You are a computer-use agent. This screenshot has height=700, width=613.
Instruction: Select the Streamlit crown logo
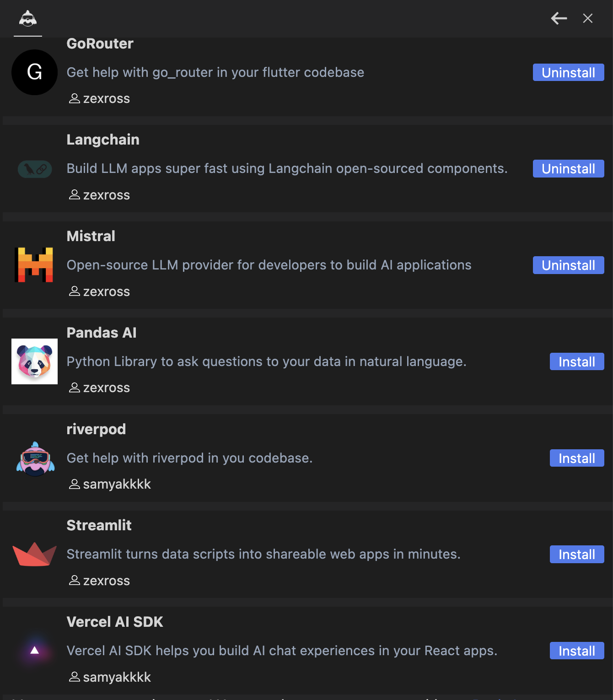[x=34, y=554]
